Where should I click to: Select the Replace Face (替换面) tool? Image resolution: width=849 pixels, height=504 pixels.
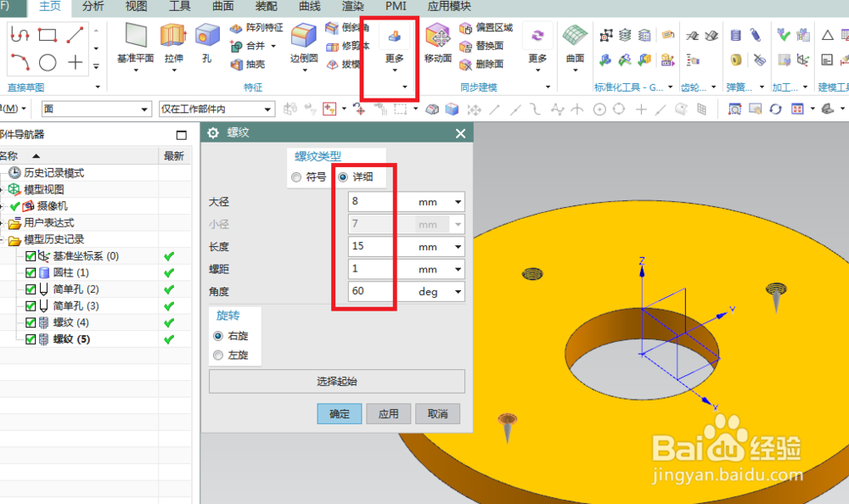point(481,46)
